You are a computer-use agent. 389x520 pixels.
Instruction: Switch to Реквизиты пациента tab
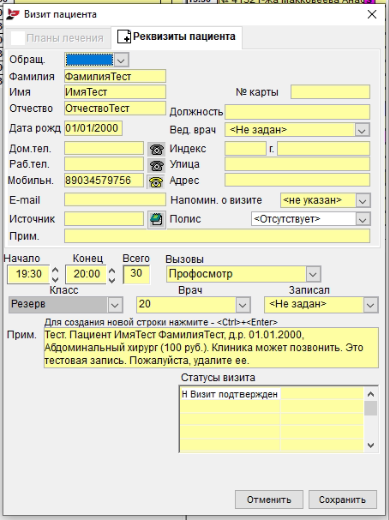pos(177,37)
